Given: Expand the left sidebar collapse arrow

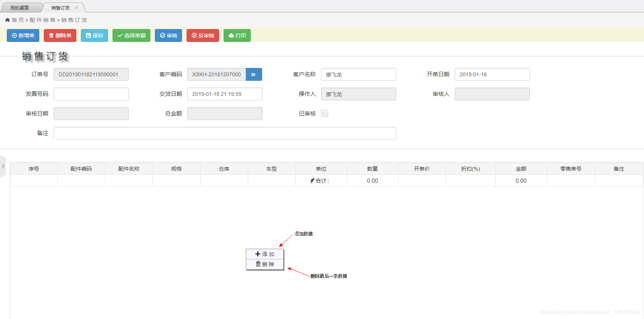Looking at the screenshot, I should pyautogui.click(x=3, y=166).
